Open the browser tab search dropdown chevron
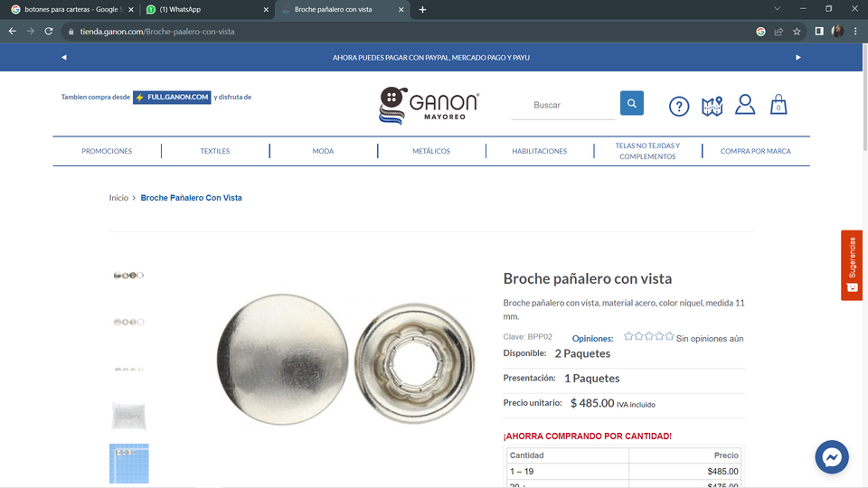 [x=778, y=9]
